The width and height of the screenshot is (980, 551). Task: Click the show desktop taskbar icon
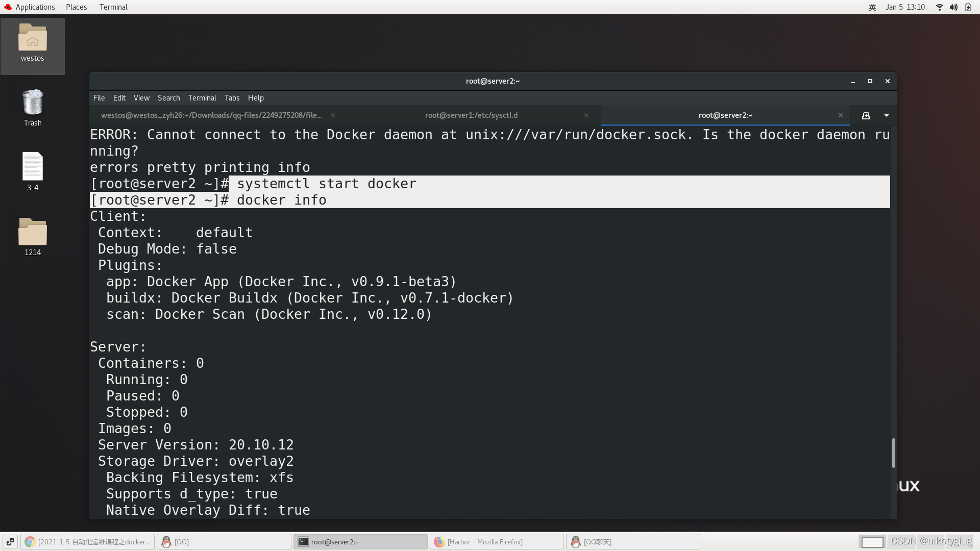pyautogui.click(x=10, y=542)
